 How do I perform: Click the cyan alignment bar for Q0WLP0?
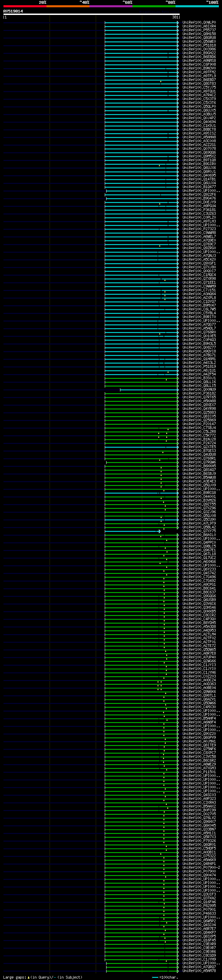point(142,23)
